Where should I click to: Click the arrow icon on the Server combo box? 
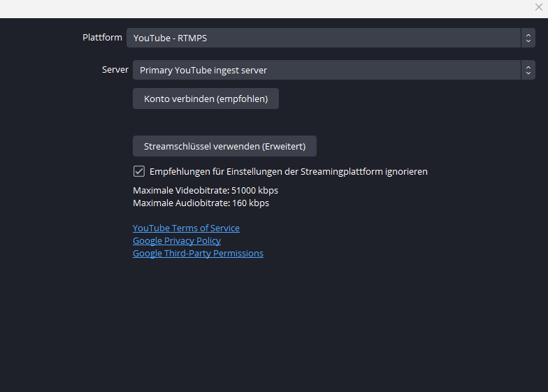point(528,70)
